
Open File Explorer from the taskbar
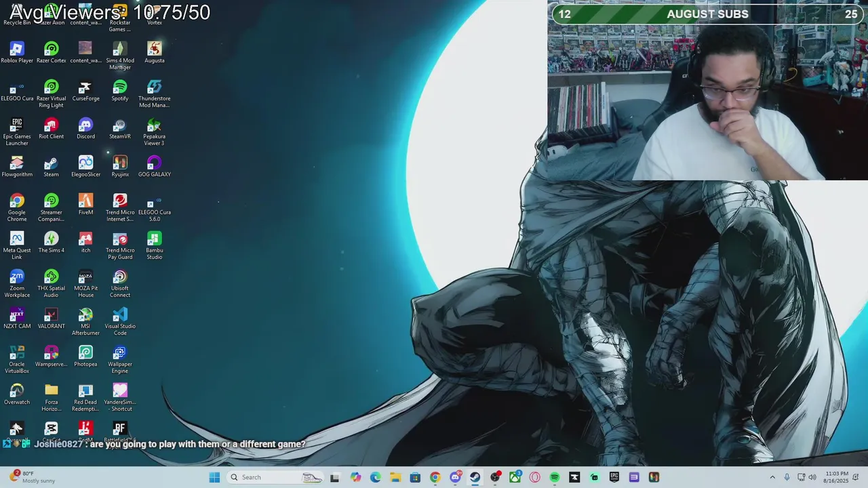[395, 477]
